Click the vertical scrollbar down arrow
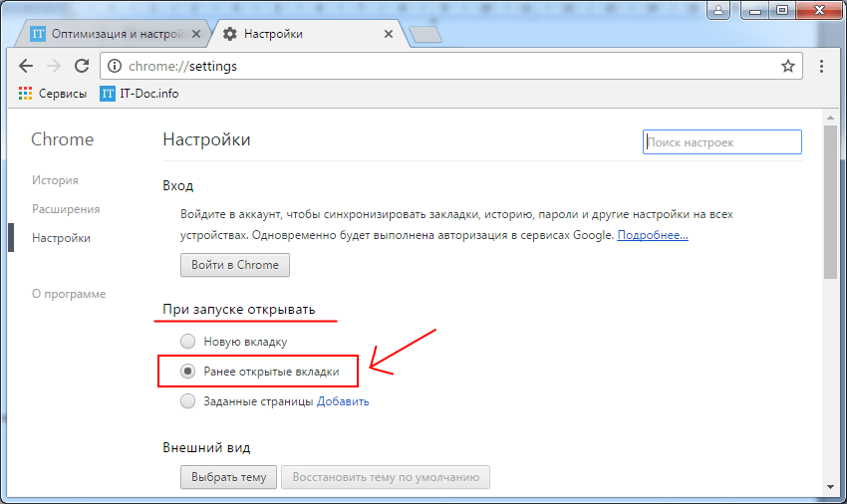847x504 pixels. [x=830, y=487]
